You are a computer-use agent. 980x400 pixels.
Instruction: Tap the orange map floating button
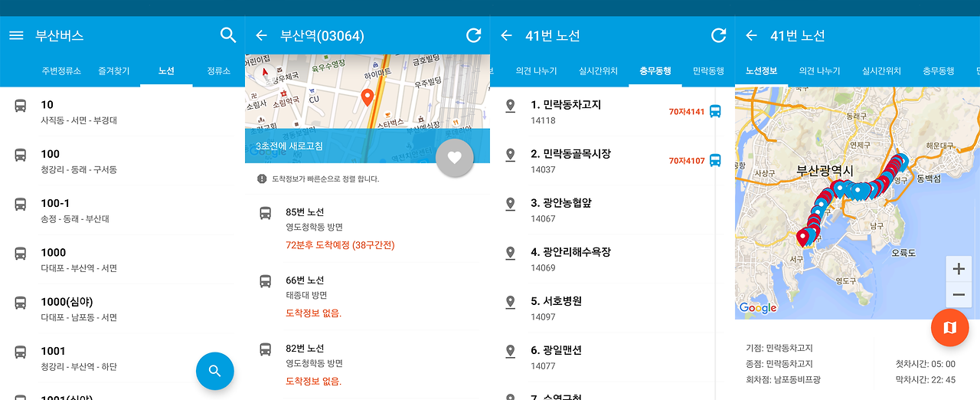pyautogui.click(x=950, y=328)
